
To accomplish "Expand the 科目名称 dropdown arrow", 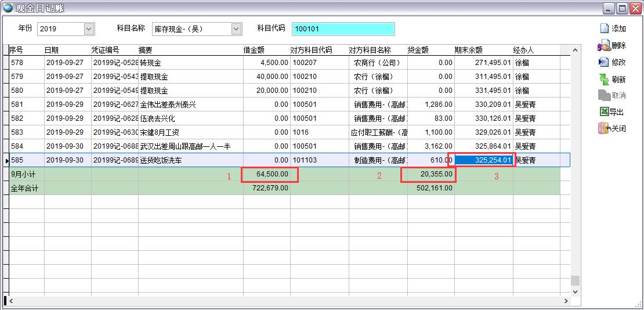I will (x=236, y=28).
